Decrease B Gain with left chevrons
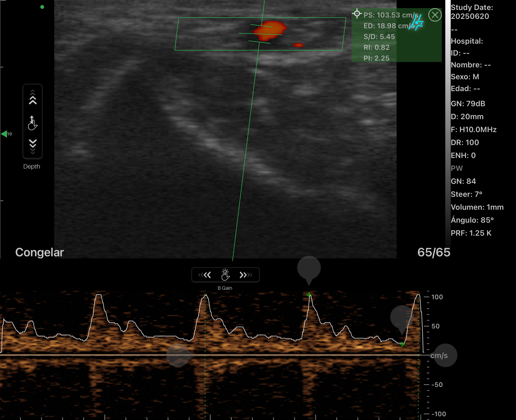The image size is (516, 420). 204,275
